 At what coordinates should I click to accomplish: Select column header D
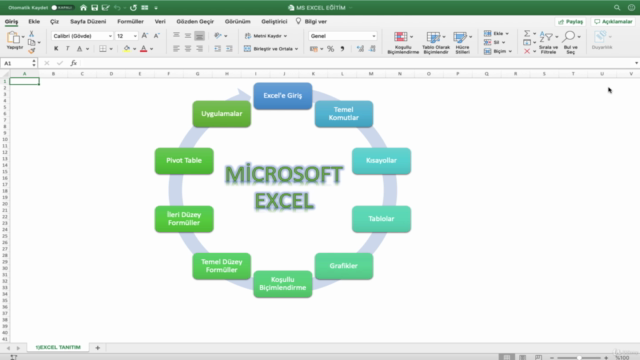111,74
